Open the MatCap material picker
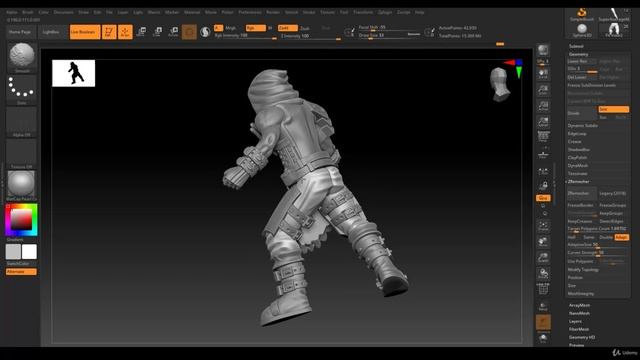The width and height of the screenshot is (640, 360). click(x=22, y=185)
